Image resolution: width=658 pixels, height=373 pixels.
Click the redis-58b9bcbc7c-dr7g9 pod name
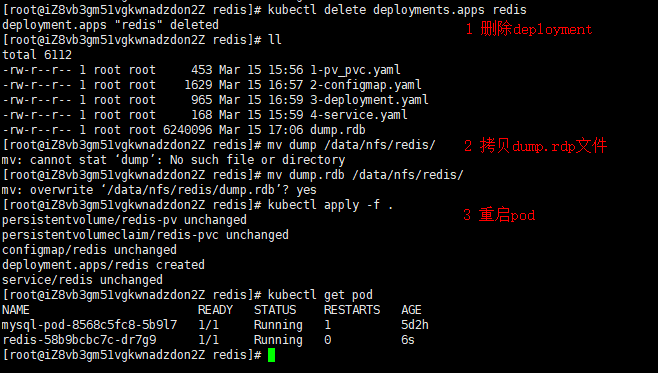pos(79,340)
